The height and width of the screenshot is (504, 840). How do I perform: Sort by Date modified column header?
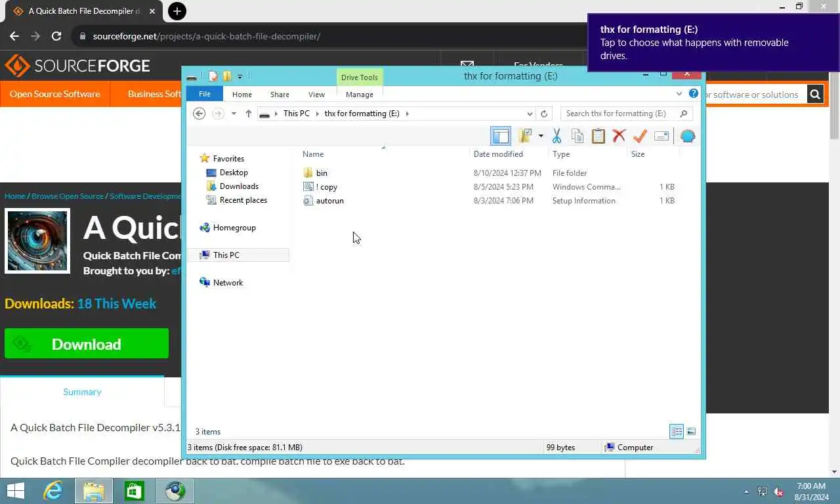coord(498,154)
